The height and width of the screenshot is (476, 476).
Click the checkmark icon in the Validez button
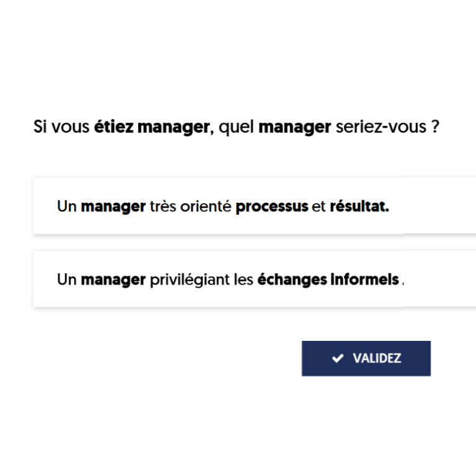(338, 358)
